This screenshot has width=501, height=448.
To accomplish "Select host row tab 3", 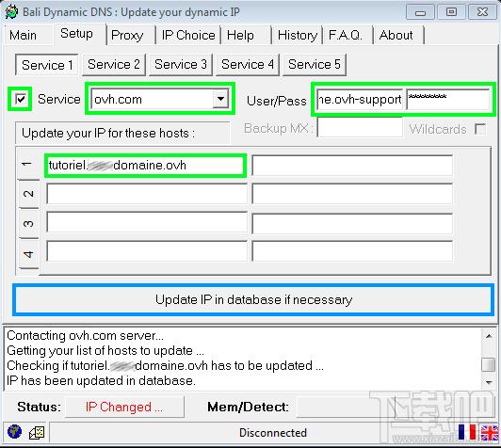I will pos(29,223).
